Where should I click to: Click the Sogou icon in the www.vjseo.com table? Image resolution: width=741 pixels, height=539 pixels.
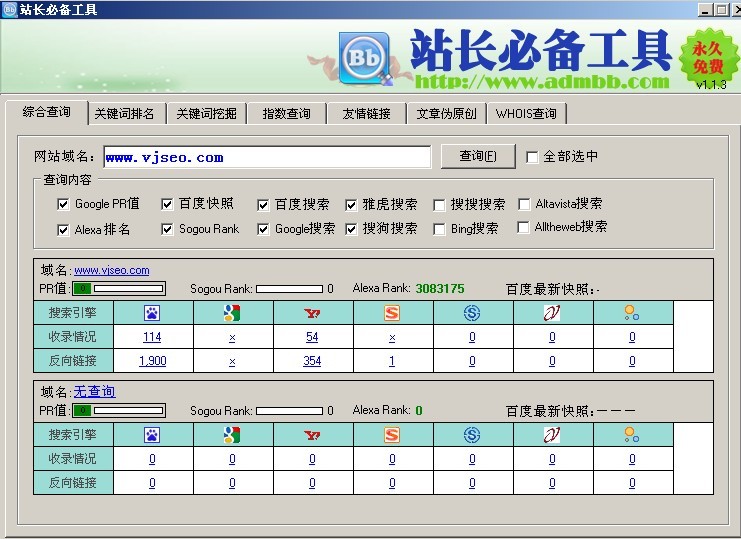click(x=392, y=313)
